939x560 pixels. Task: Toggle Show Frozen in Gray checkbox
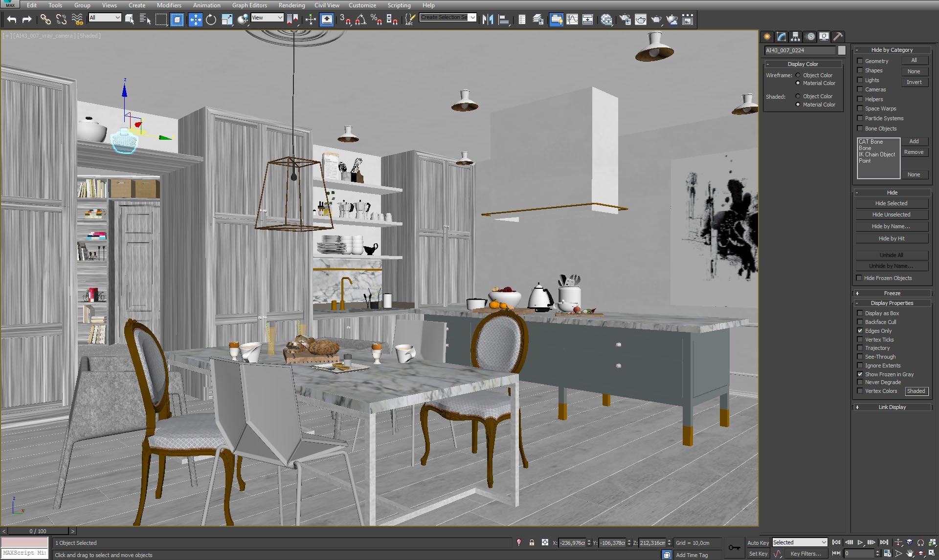coord(860,374)
